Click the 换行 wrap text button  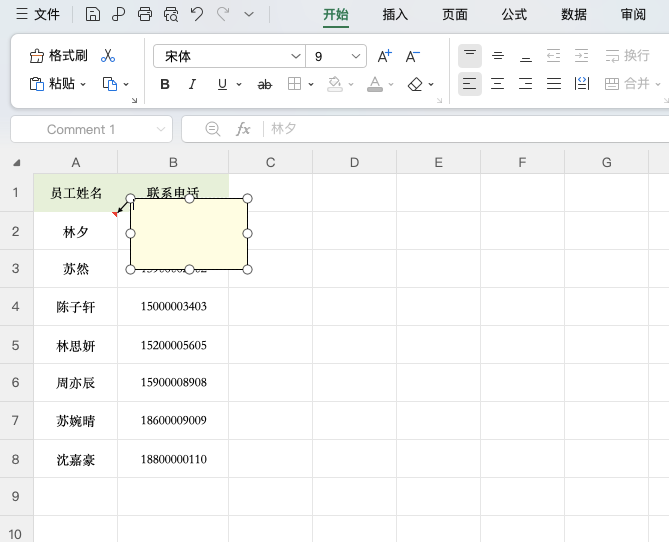coord(628,55)
